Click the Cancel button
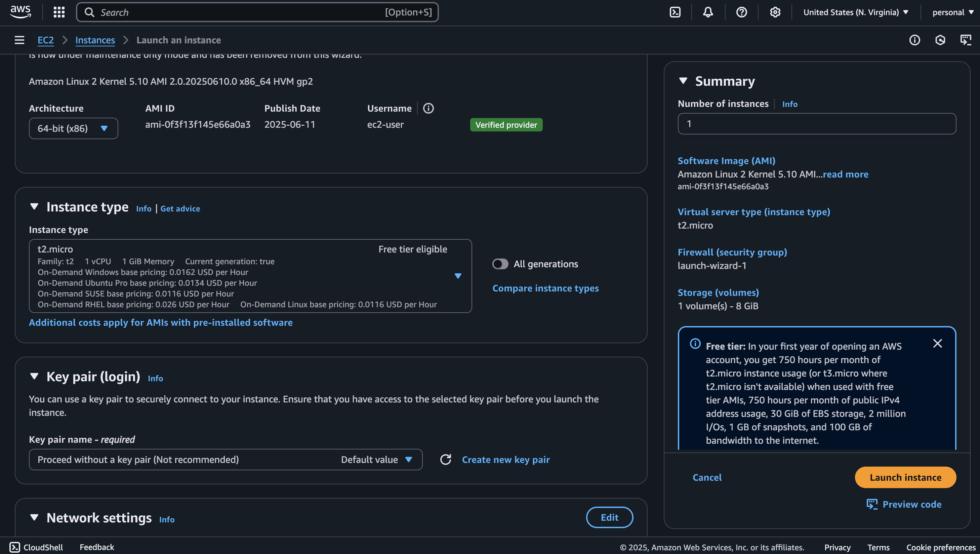980x554 pixels. (707, 477)
